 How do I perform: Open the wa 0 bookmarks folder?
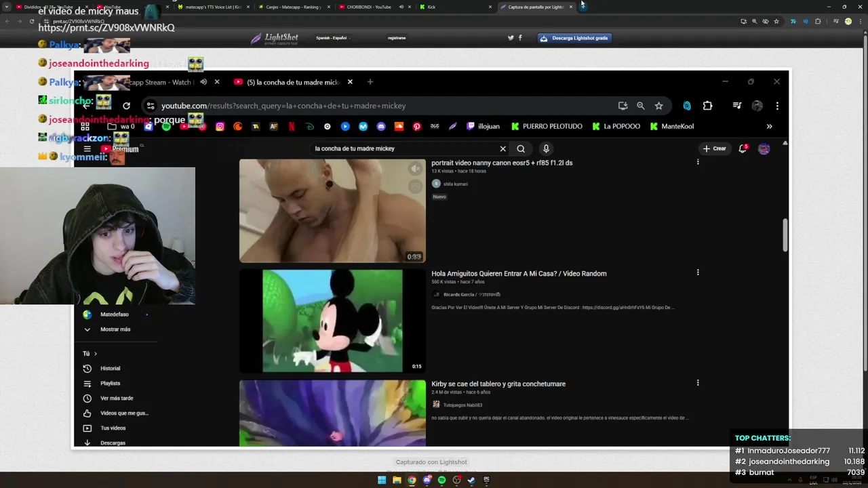(x=121, y=126)
